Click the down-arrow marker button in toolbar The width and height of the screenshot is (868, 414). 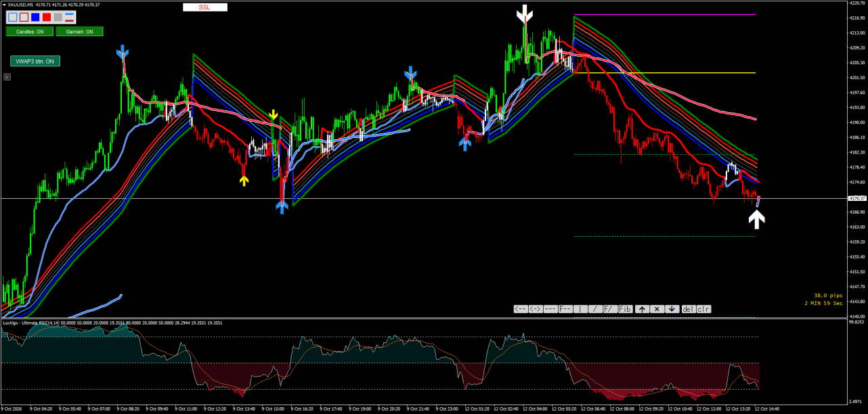(x=671, y=309)
